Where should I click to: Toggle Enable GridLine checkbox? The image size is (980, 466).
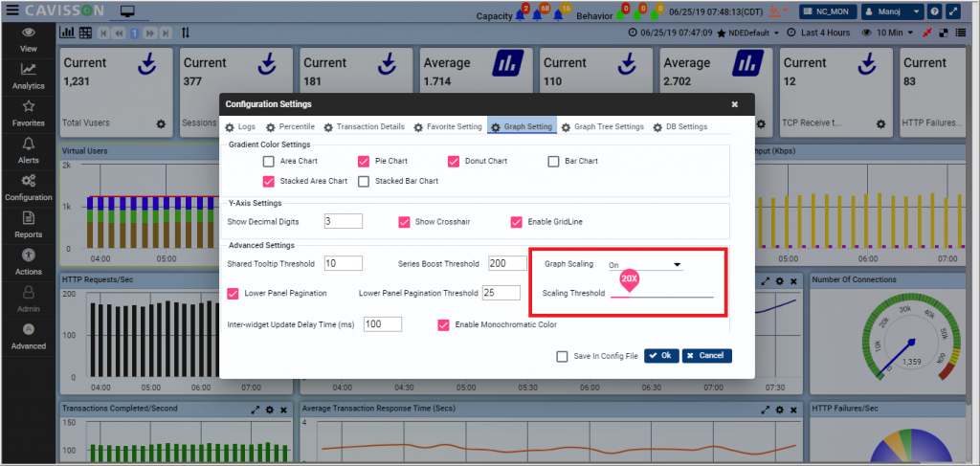pyautogui.click(x=516, y=222)
